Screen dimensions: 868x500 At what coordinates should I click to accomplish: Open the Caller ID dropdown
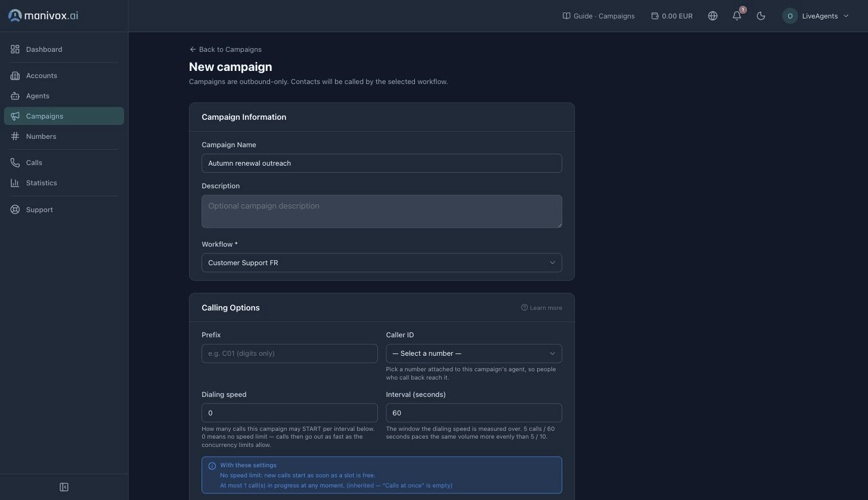click(x=474, y=353)
